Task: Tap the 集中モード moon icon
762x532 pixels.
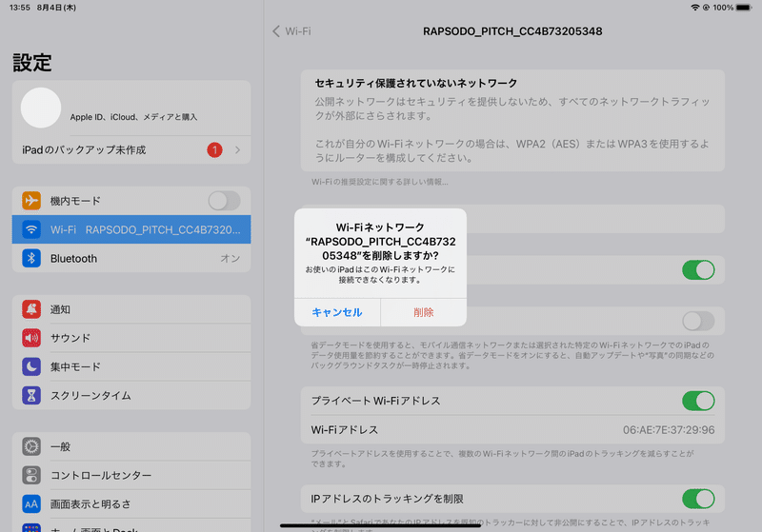Action: tap(31, 366)
